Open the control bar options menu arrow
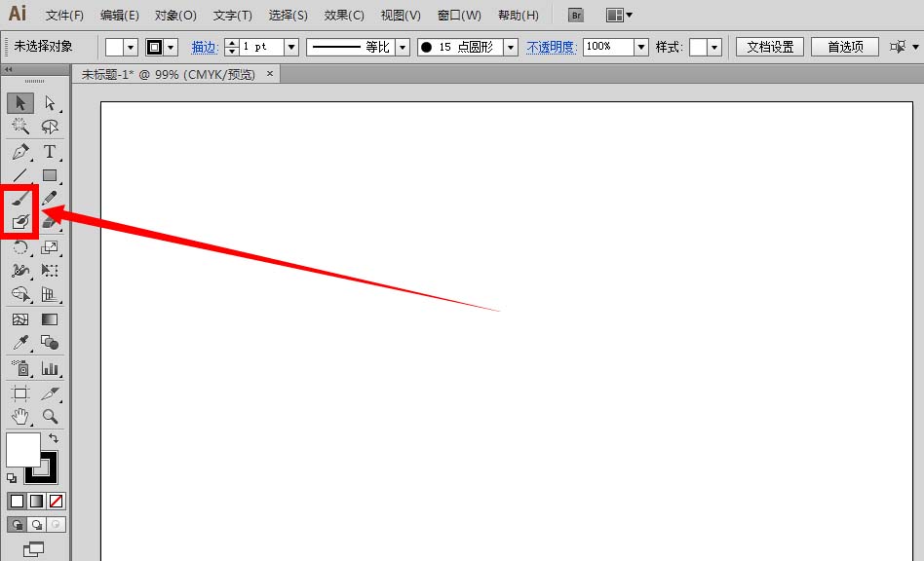This screenshot has width=924, height=561. (x=915, y=47)
